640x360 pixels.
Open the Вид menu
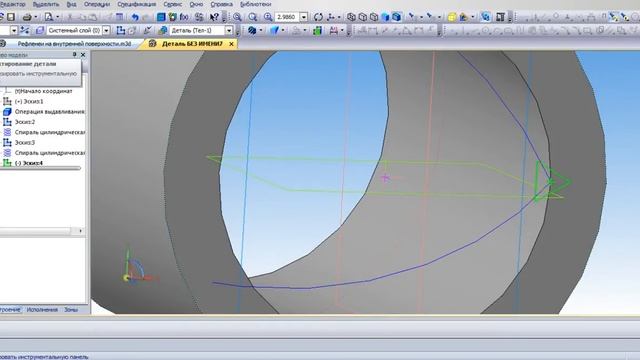71,4
